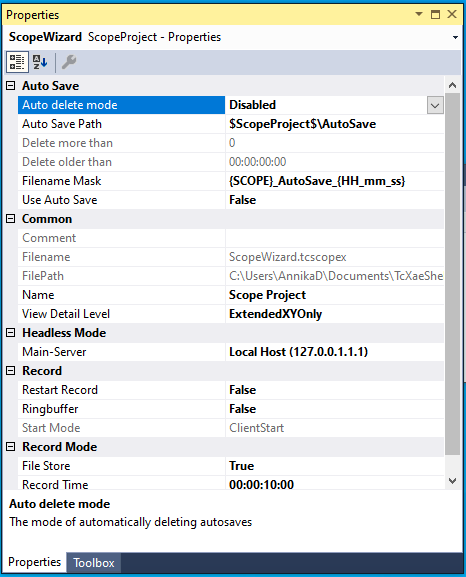The height and width of the screenshot is (577, 466).
Task: Close the Properties panel
Action: click(x=452, y=14)
